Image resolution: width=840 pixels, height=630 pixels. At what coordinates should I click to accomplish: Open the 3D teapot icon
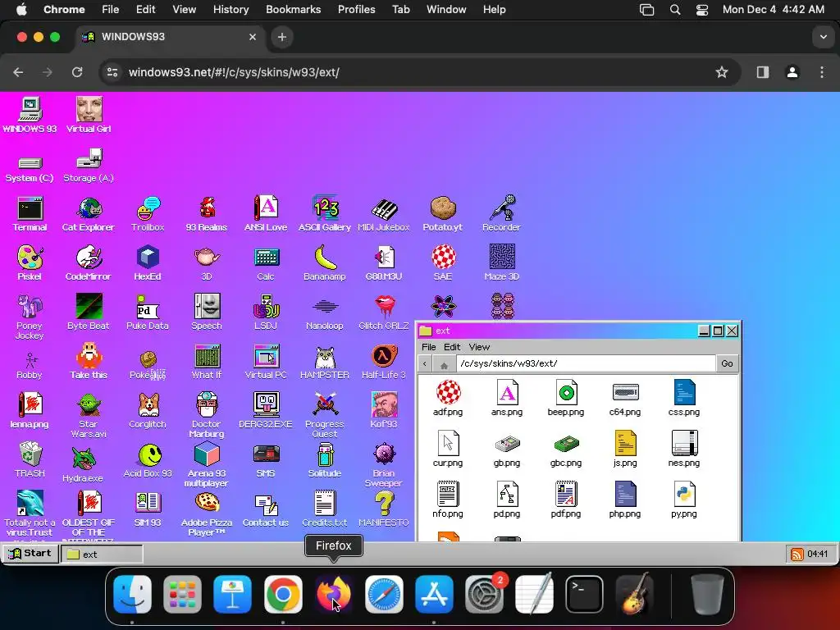click(x=207, y=263)
